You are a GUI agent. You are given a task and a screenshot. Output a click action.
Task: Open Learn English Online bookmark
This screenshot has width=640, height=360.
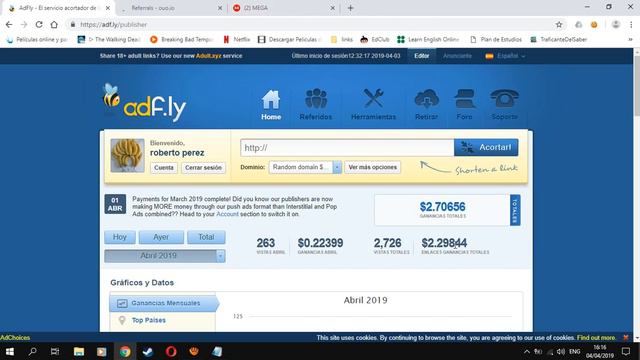pyautogui.click(x=428, y=39)
